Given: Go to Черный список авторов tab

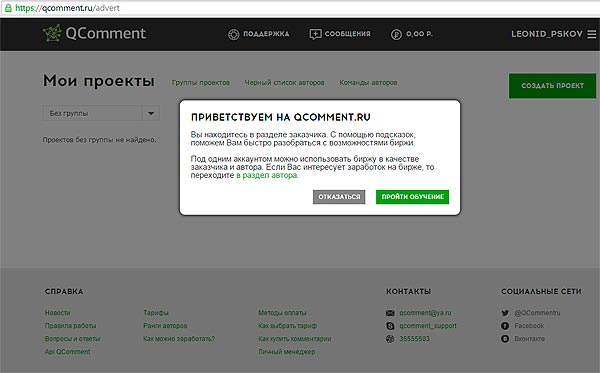Looking at the screenshot, I should pyautogui.click(x=284, y=83).
